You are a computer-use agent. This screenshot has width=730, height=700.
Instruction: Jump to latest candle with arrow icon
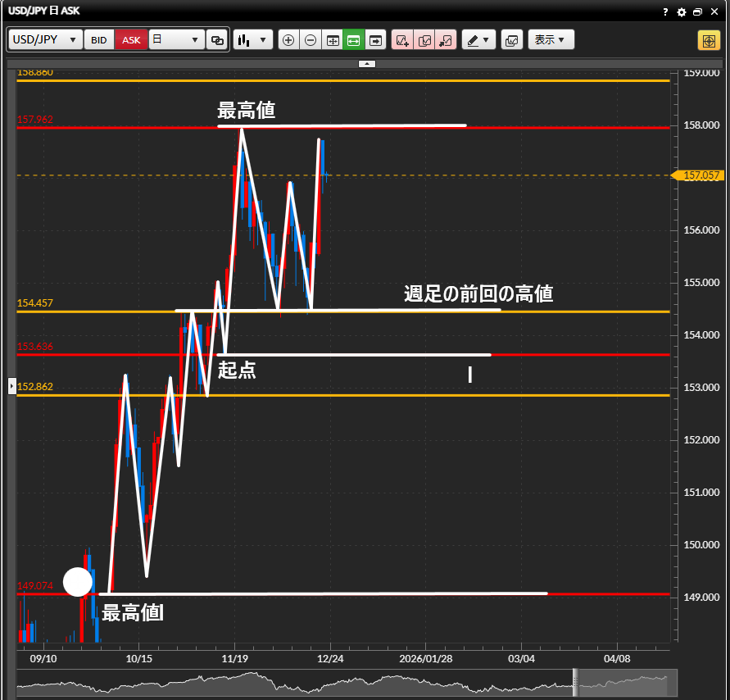(375, 40)
